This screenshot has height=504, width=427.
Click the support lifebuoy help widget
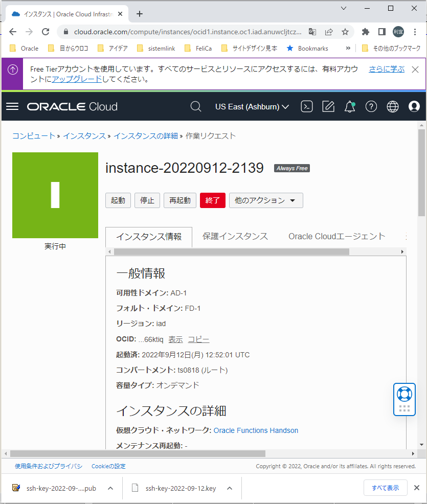tap(404, 394)
